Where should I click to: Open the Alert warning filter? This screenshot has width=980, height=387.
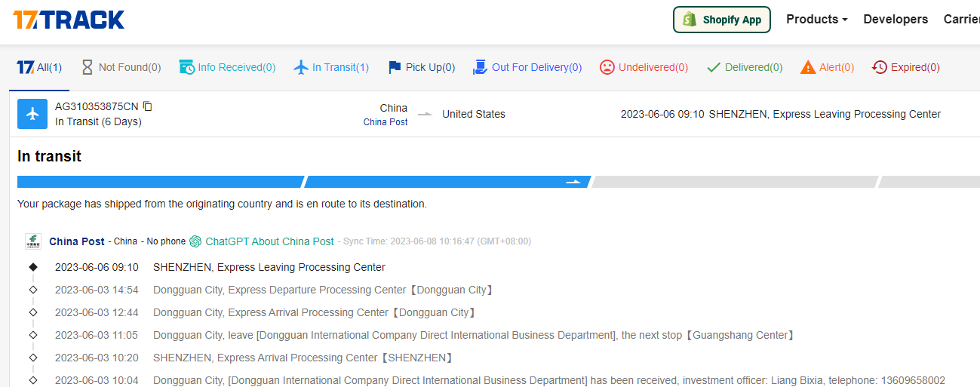click(x=827, y=67)
